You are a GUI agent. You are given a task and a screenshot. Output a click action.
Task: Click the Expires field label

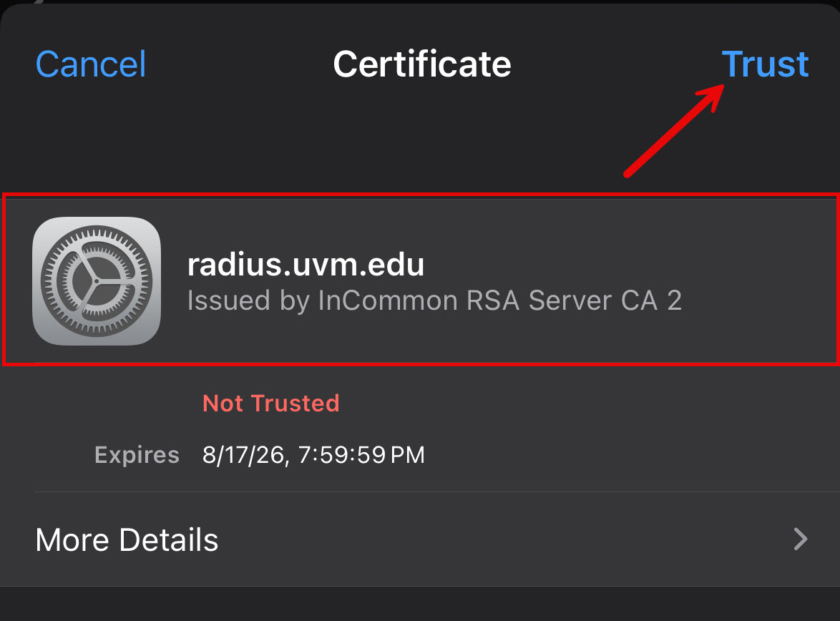coord(137,455)
